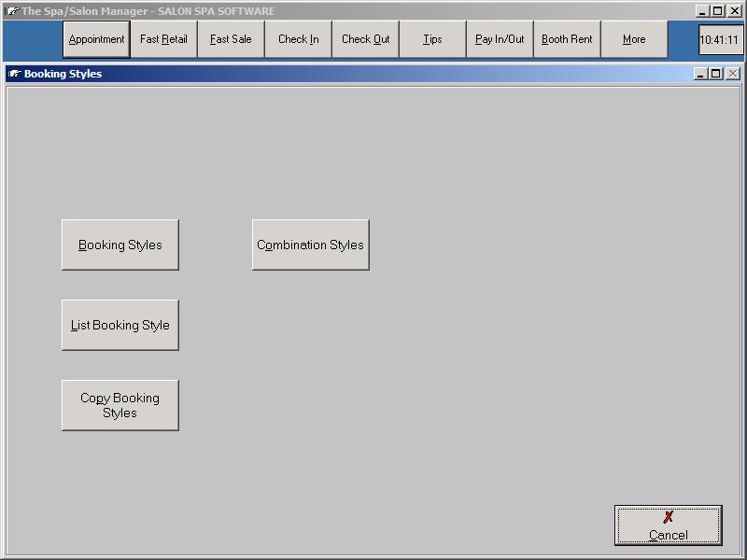747x560 pixels.
Task: Select Check Out in the toolbar
Action: (x=365, y=39)
